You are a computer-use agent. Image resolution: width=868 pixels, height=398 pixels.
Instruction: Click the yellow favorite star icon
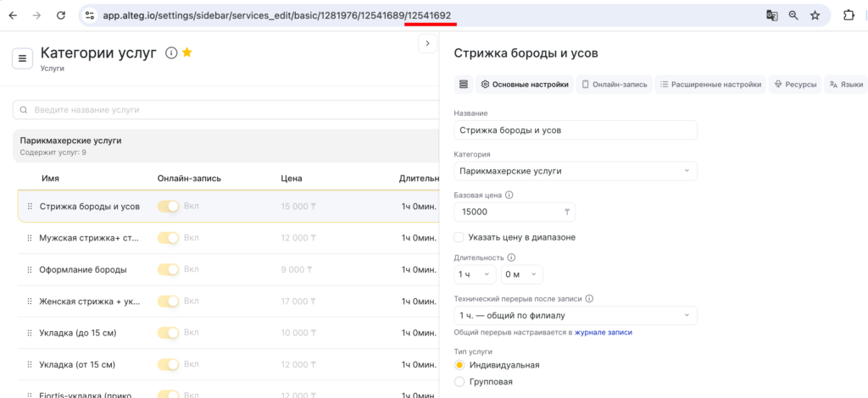(x=187, y=53)
